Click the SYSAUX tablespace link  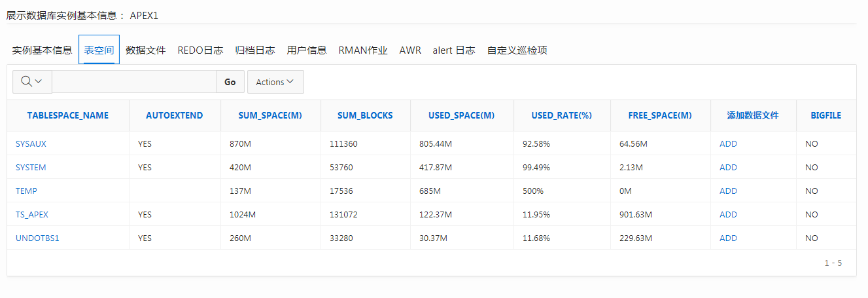(31, 143)
